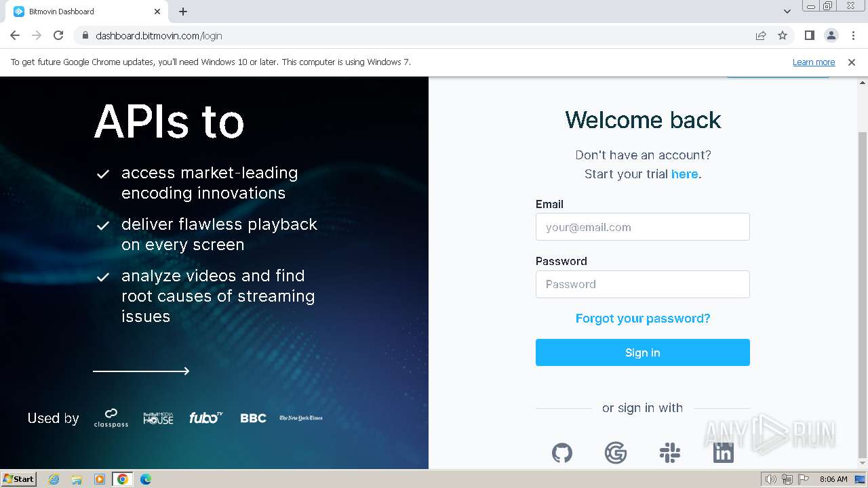Click The New York Times logo

301,418
